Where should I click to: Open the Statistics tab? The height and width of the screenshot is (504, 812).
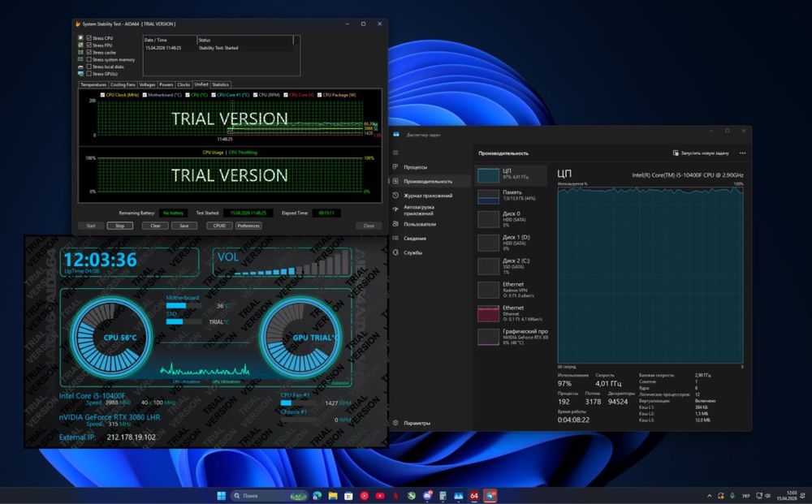pos(220,84)
